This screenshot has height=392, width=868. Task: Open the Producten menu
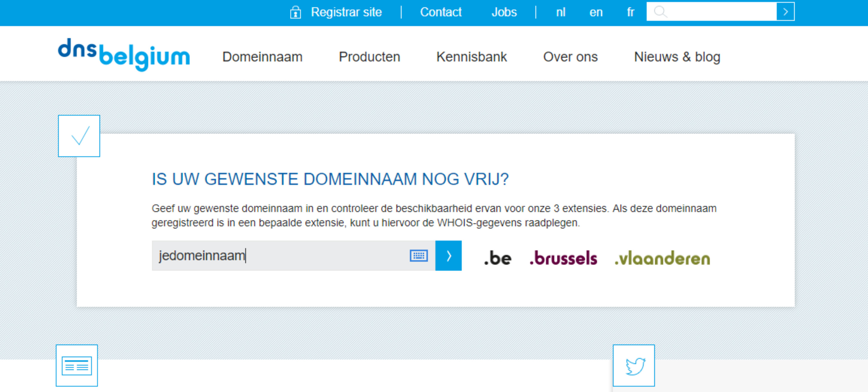pyautogui.click(x=369, y=57)
